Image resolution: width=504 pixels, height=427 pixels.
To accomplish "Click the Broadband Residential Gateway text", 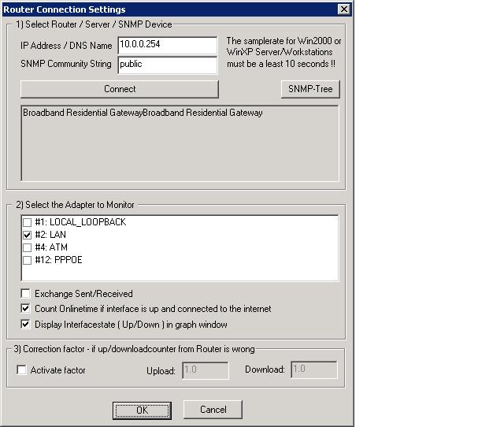I will pyautogui.click(x=143, y=113).
